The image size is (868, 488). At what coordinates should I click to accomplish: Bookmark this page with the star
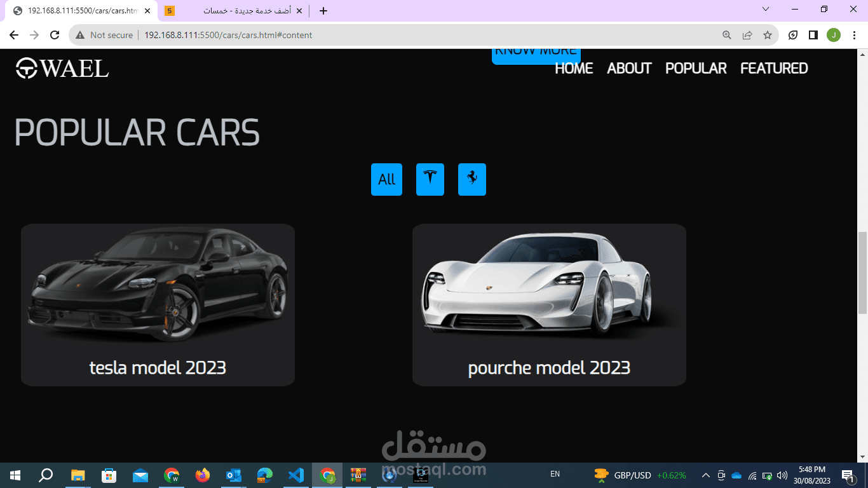pyautogui.click(x=768, y=35)
